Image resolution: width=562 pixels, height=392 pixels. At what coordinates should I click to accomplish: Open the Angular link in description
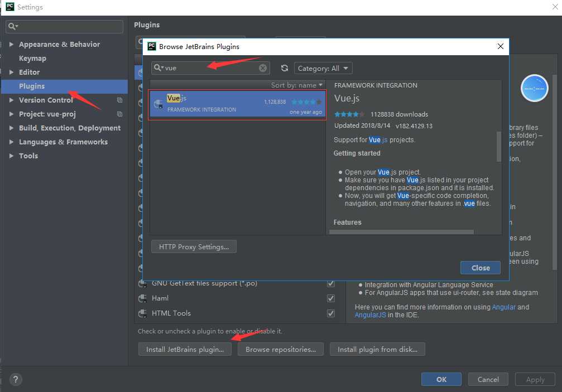pos(503,307)
